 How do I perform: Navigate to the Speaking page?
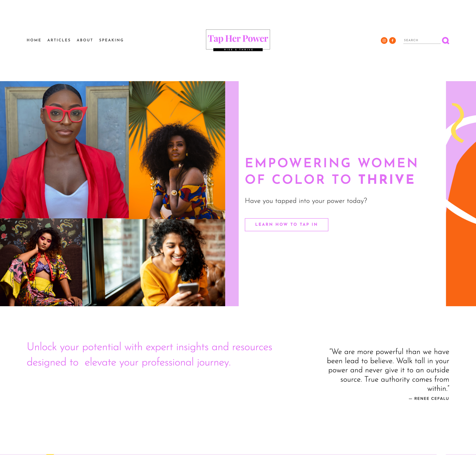click(x=111, y=40)
